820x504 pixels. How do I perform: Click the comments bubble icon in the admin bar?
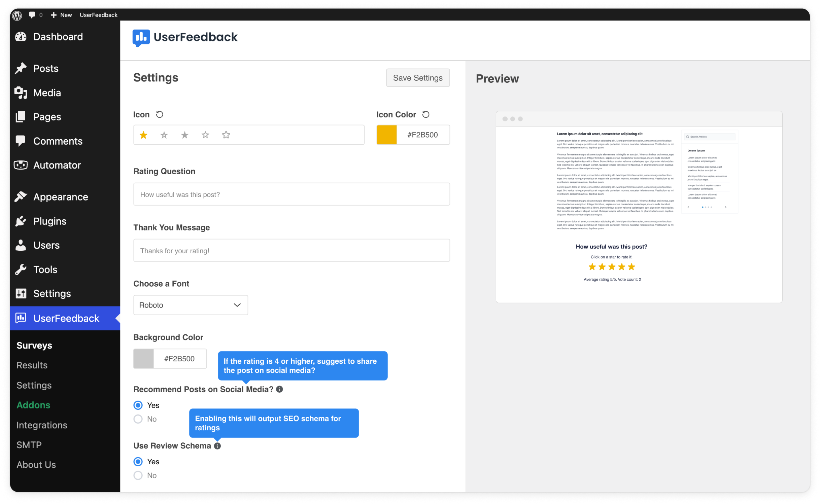click(32, 15)
